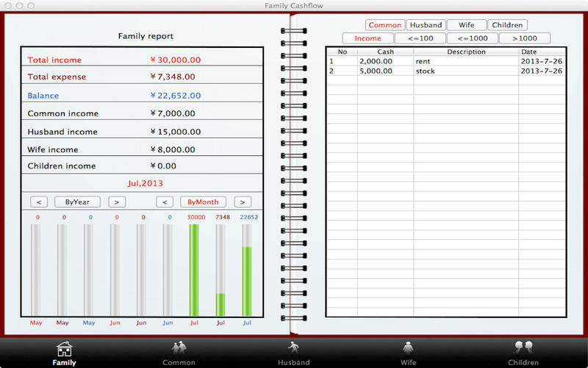Sort by the No column header
Viewport: 588px width, 368px height.
[x=343, y=52]
